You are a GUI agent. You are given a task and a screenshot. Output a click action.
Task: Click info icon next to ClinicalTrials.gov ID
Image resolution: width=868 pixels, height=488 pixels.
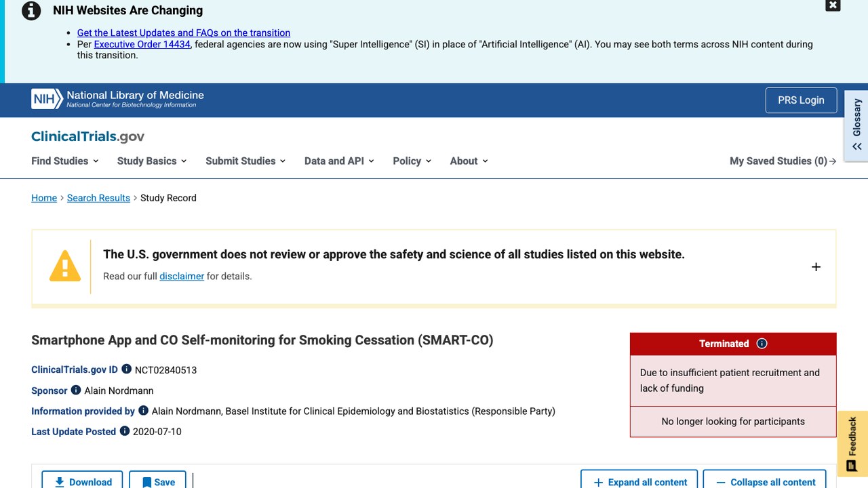click(x=126, y=369)
